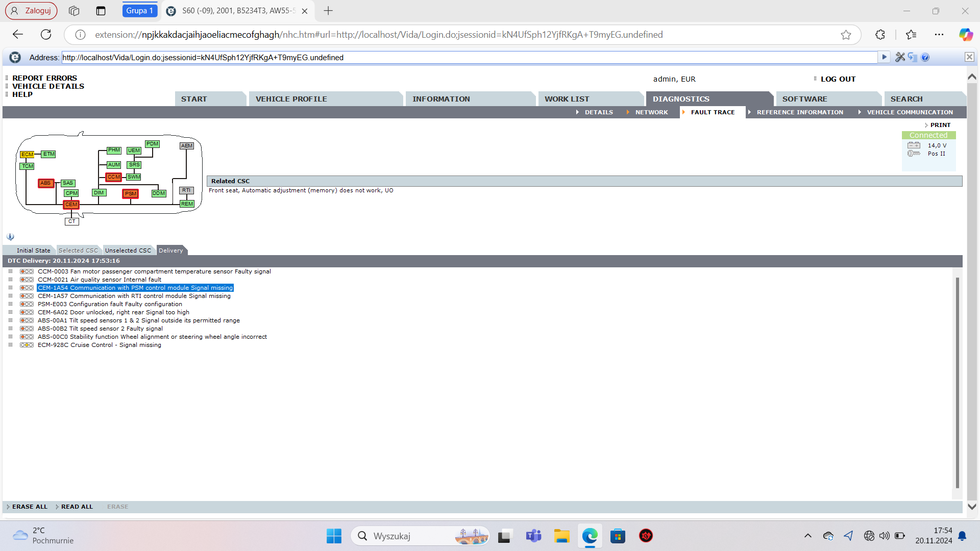Click the CCM module node in the diagram

113,177
